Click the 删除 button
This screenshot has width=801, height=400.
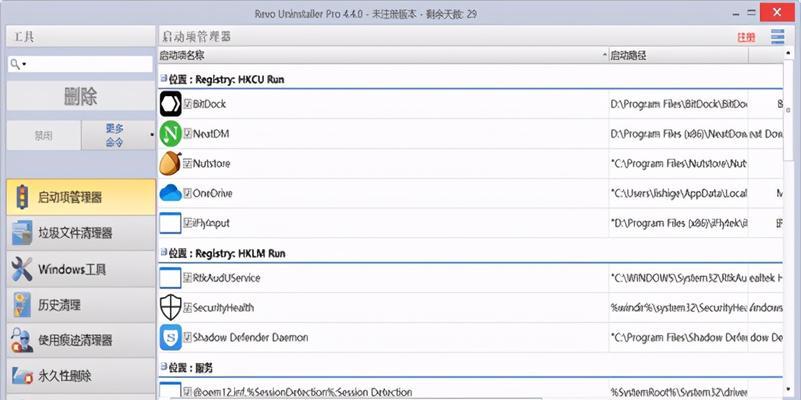tap(81, 96)
